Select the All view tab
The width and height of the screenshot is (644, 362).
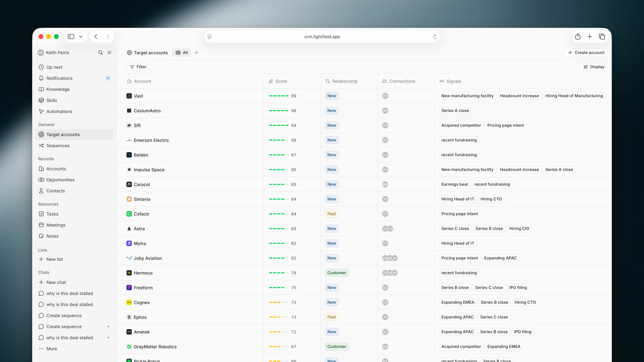tap(181, 53)
